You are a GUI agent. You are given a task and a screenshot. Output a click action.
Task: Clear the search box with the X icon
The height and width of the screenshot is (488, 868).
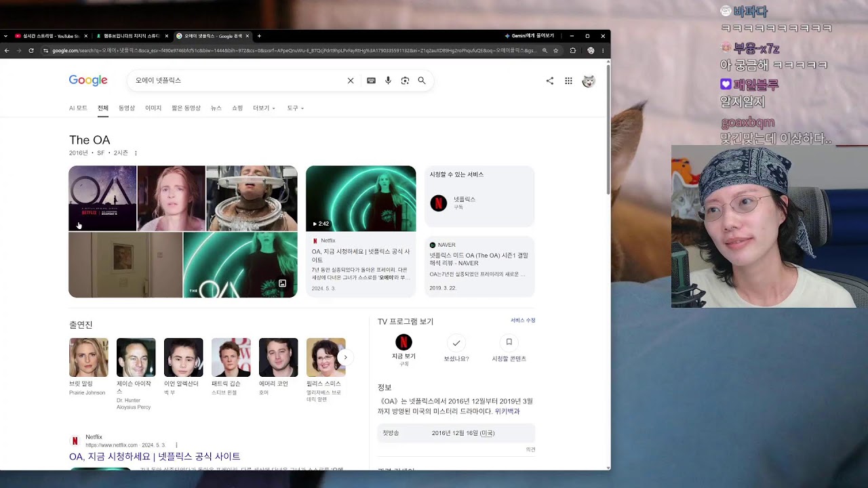351,81
